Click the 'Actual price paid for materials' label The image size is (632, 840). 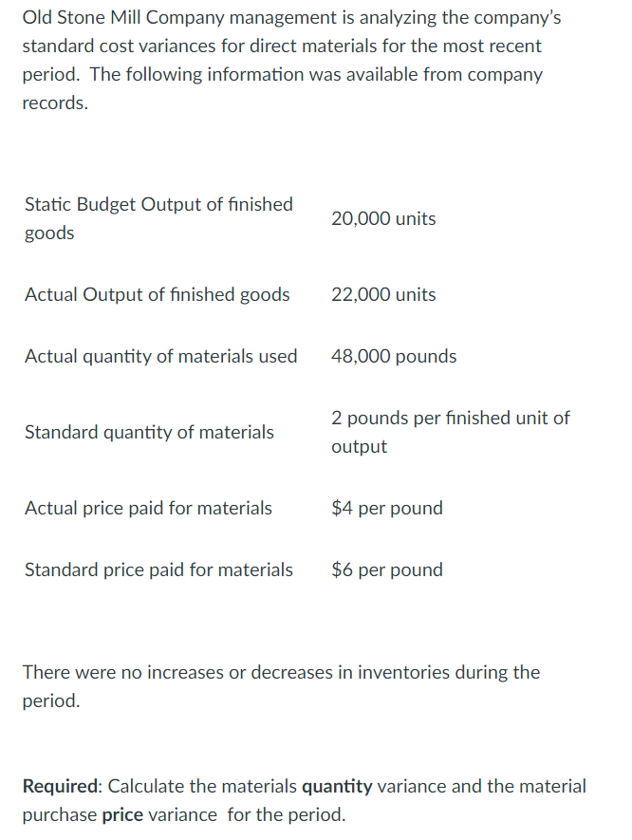pyautogui.click(x=148, y=508)
